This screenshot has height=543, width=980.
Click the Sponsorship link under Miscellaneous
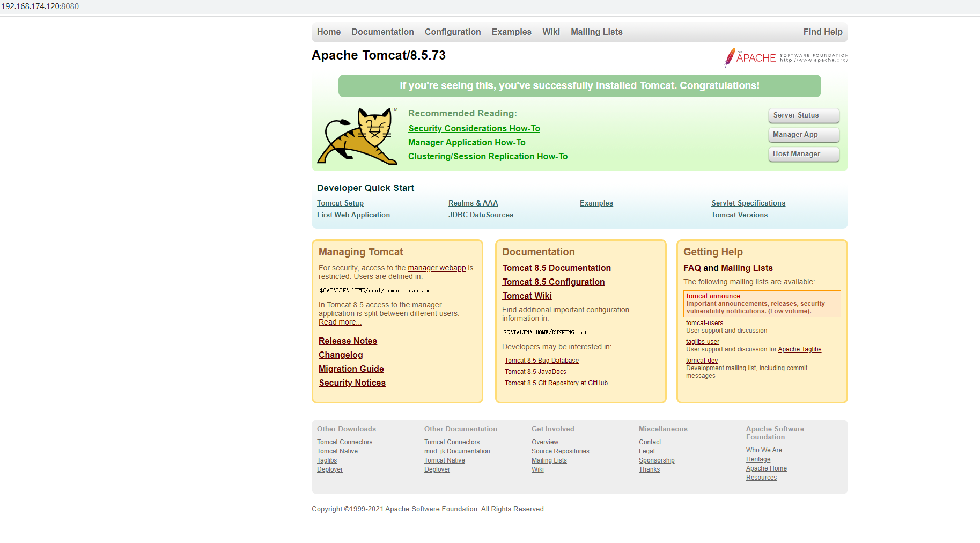pos(657,461)
